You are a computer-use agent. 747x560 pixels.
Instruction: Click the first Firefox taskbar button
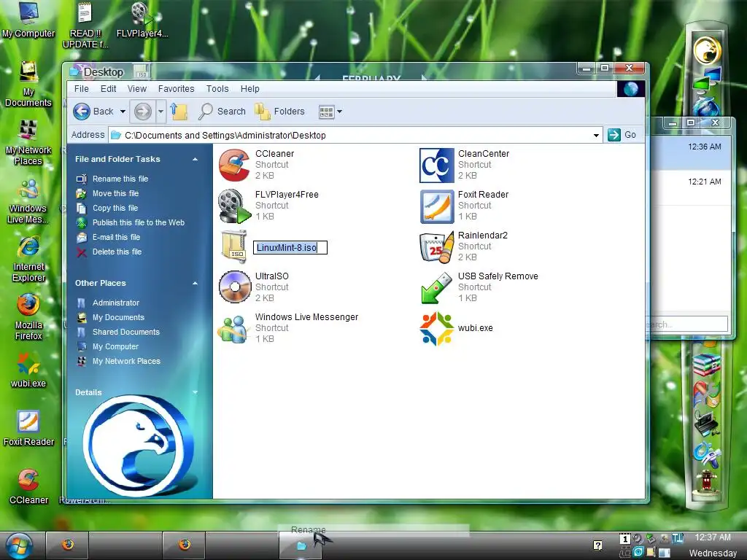(x=68, y=545)
